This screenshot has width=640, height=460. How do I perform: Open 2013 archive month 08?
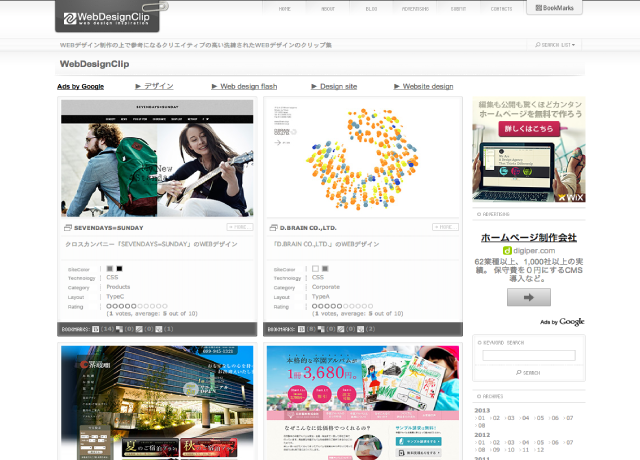tap(481, 425)
